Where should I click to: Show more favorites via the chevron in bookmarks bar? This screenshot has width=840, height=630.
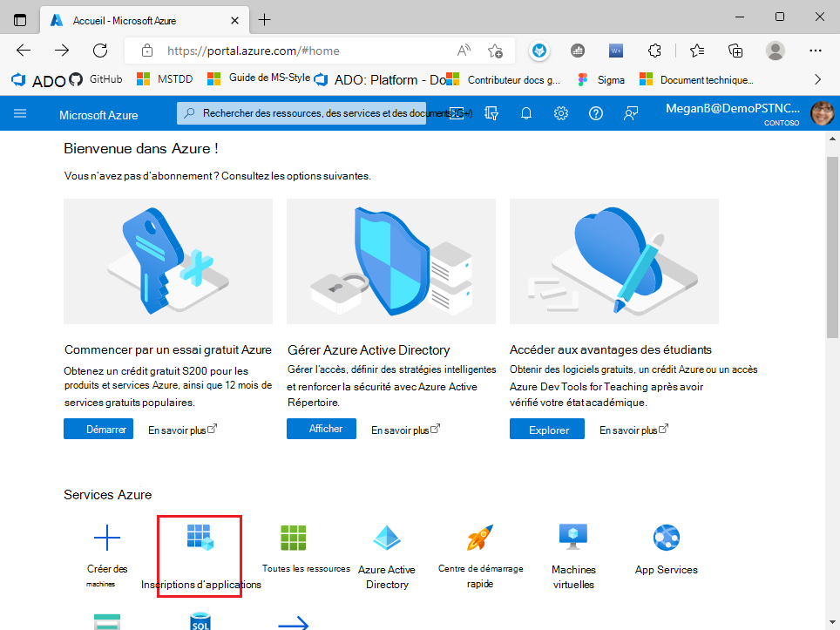[x=817, y=78]
